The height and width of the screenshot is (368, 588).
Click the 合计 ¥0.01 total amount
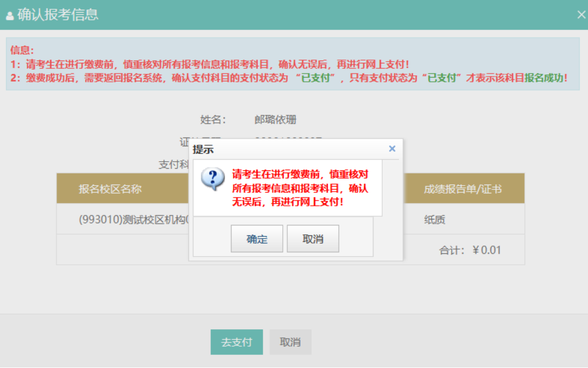(x=470, y=250)
